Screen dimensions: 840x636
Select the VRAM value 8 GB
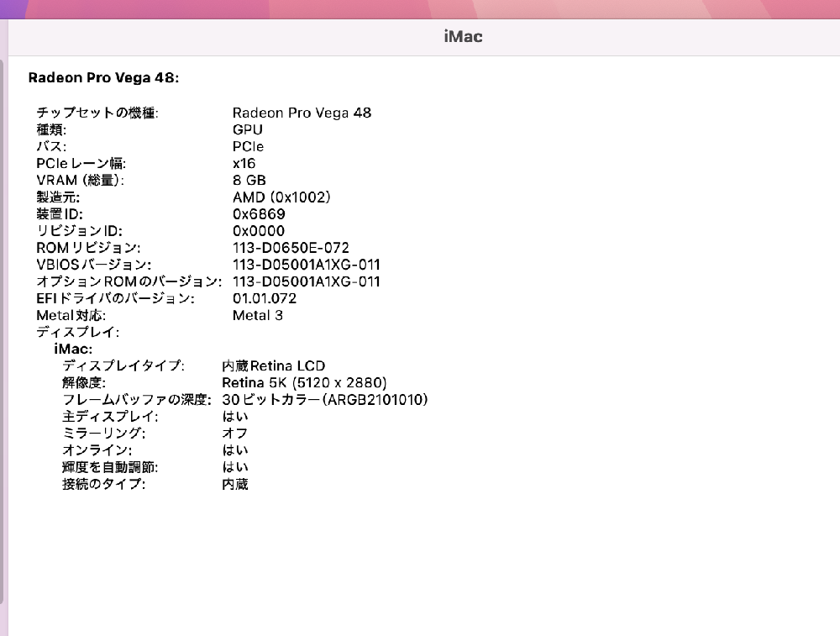(x=249, y=180)
